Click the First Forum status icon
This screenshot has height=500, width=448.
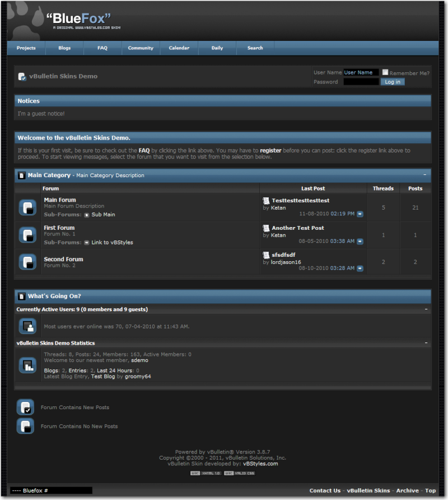click(28, 235)
